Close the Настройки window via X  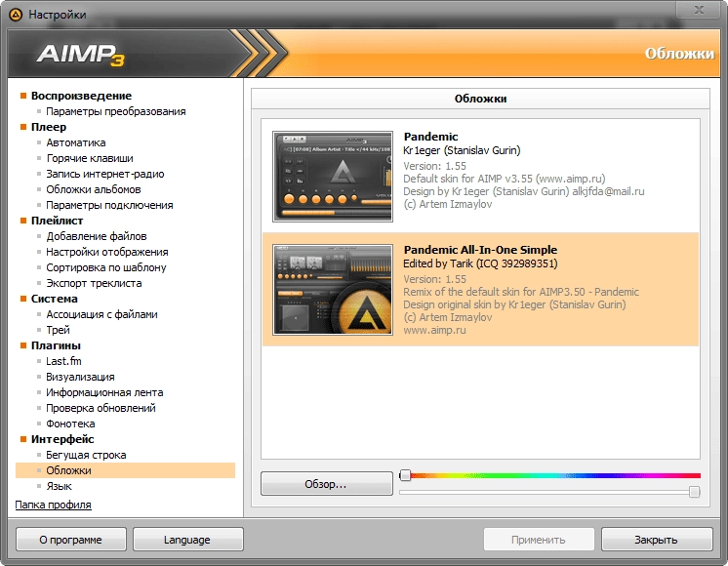click(699, 10)
